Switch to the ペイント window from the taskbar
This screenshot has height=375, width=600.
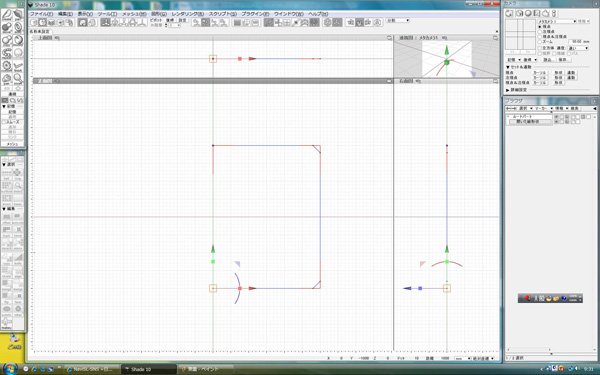click(205, 369)
